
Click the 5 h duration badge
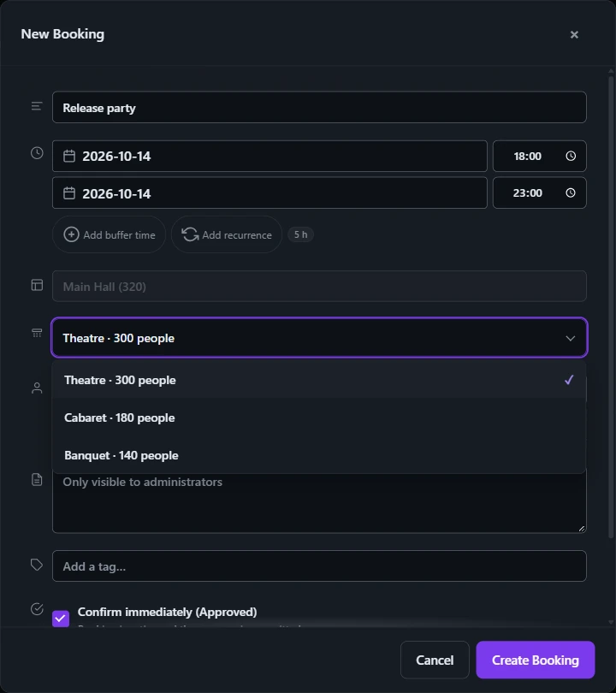pos(300,234)
